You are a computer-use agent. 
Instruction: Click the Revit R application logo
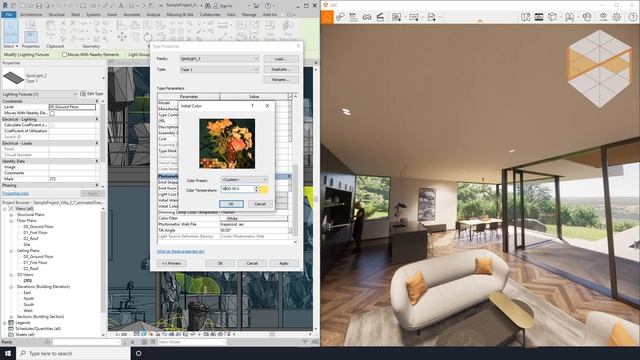pyautogui.click(x=5, y=6)
